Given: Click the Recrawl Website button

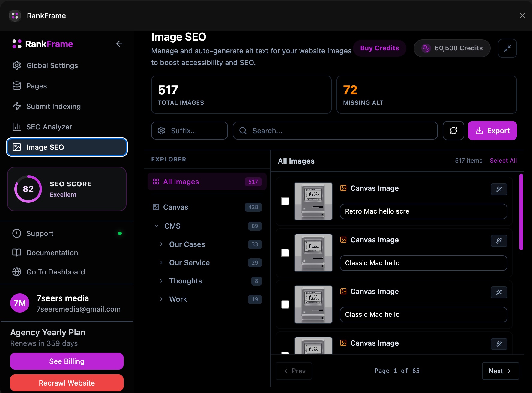Looking at the screenshot, I should [67, 383].
